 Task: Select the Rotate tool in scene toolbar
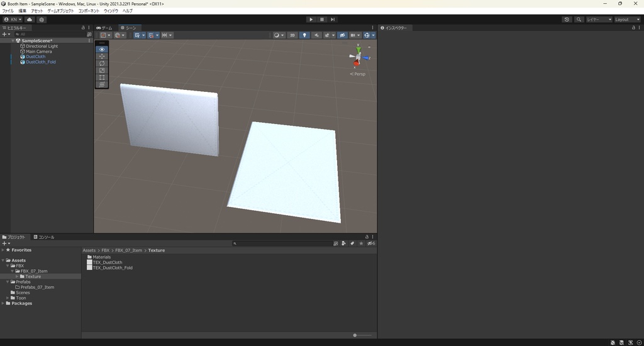point(102,64)
